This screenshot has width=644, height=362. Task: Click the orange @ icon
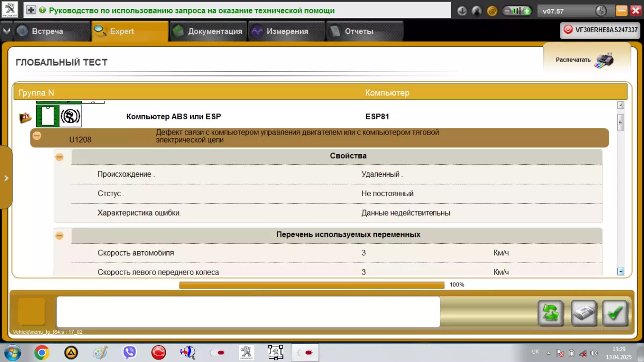tap(492, 10)
